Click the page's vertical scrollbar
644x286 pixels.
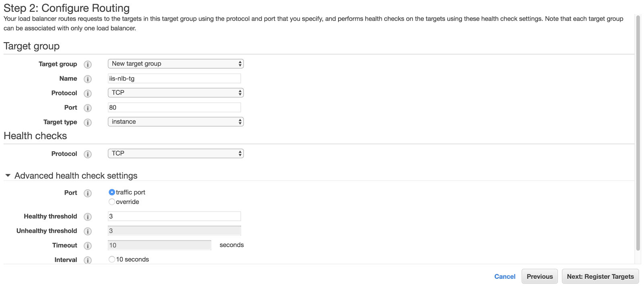(x=638, y=133)
